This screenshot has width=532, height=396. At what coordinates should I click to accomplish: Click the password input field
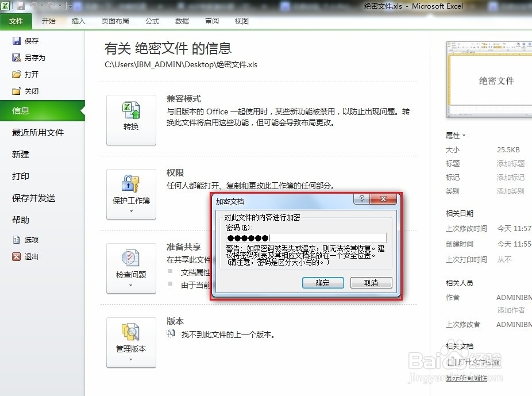point(306,238)
